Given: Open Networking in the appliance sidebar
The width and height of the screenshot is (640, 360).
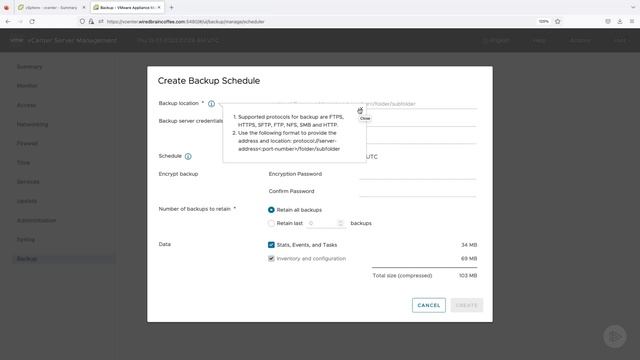Looking at the screenshot, I should [x=32, y=124].
